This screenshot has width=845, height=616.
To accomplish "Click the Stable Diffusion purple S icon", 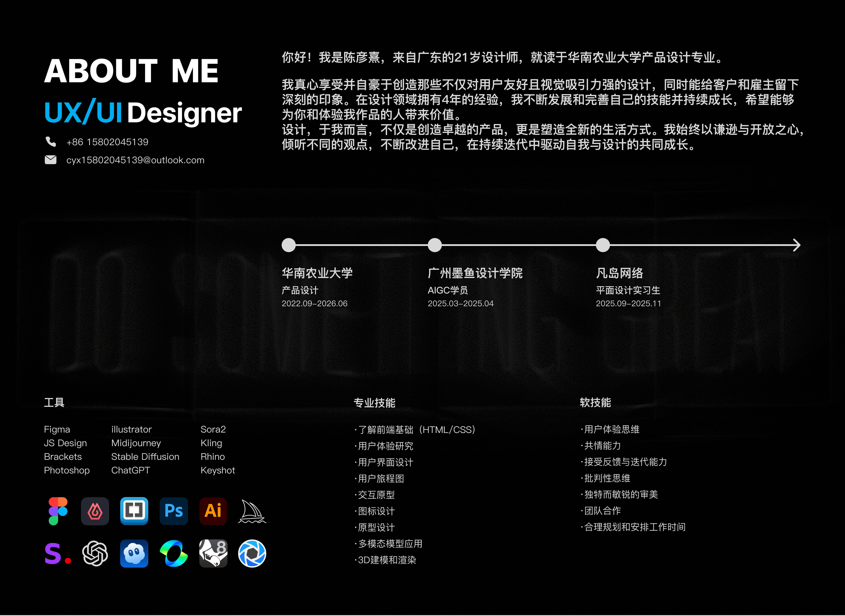I will click(x=57, y=553).
